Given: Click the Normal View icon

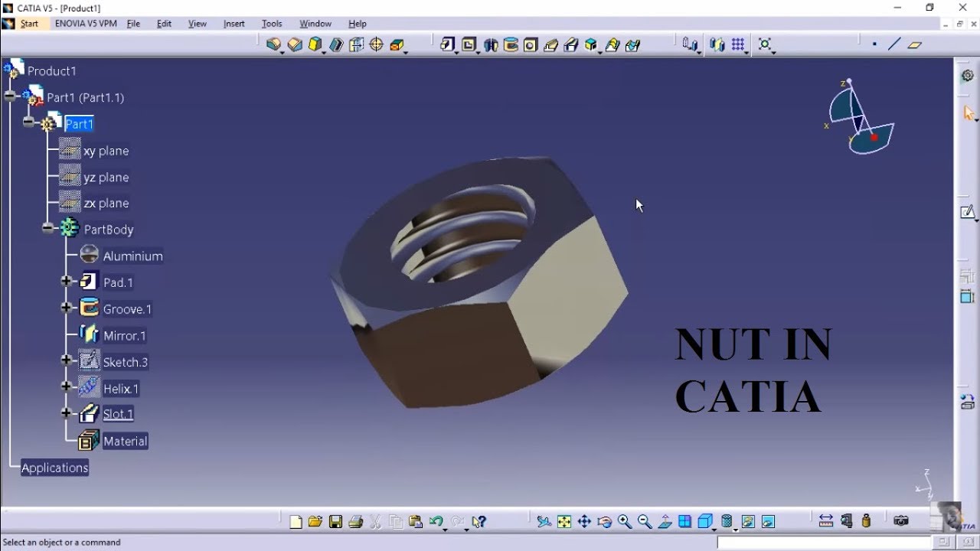Looking at the screenshot, I should coord(665,522).
